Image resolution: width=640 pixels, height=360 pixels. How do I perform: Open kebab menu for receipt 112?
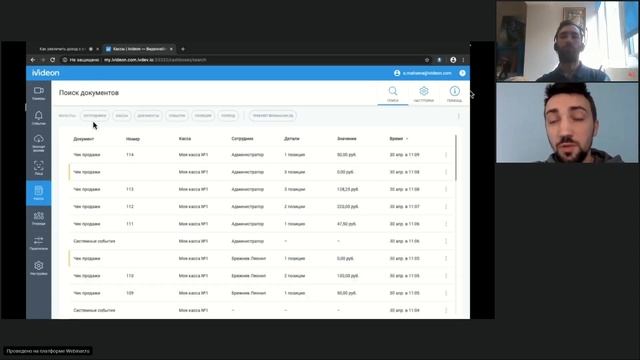tap(446, 207)
